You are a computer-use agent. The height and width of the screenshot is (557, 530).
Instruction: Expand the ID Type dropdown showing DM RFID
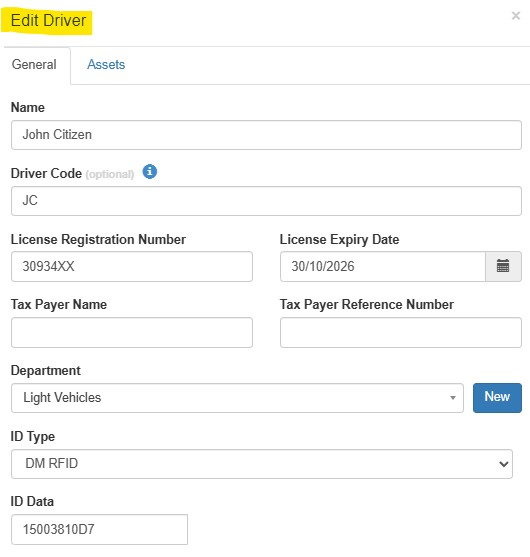tap(262, 464)
